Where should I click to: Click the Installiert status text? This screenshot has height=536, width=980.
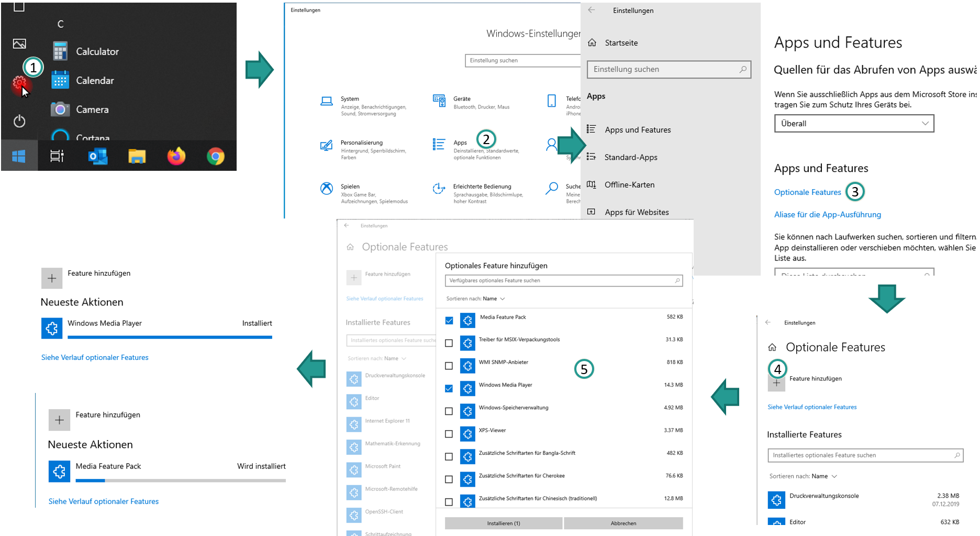[x=257, y=323]
